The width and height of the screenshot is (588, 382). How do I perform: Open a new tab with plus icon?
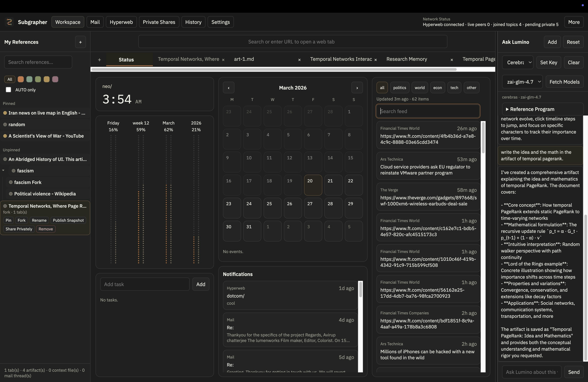(x=99, y=59)
